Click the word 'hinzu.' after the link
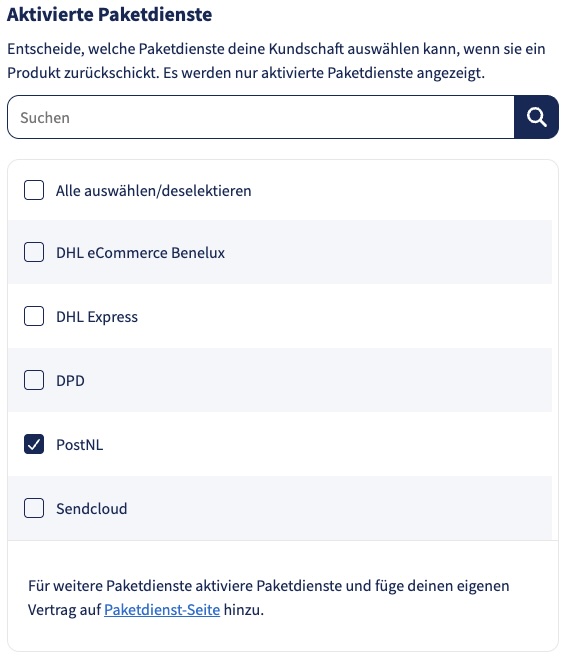 tap(244, 610)
